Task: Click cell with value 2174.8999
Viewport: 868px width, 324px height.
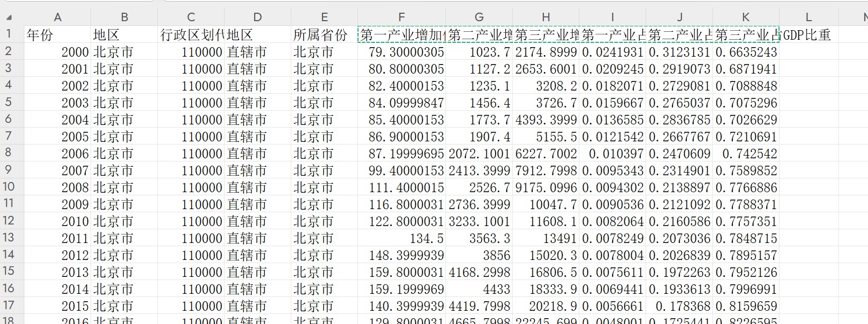Action: point(546,52)
